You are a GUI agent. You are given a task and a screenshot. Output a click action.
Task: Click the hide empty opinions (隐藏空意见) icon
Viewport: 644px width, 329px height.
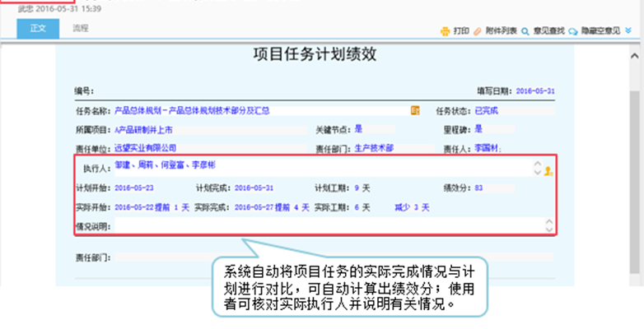pos(573,31)
